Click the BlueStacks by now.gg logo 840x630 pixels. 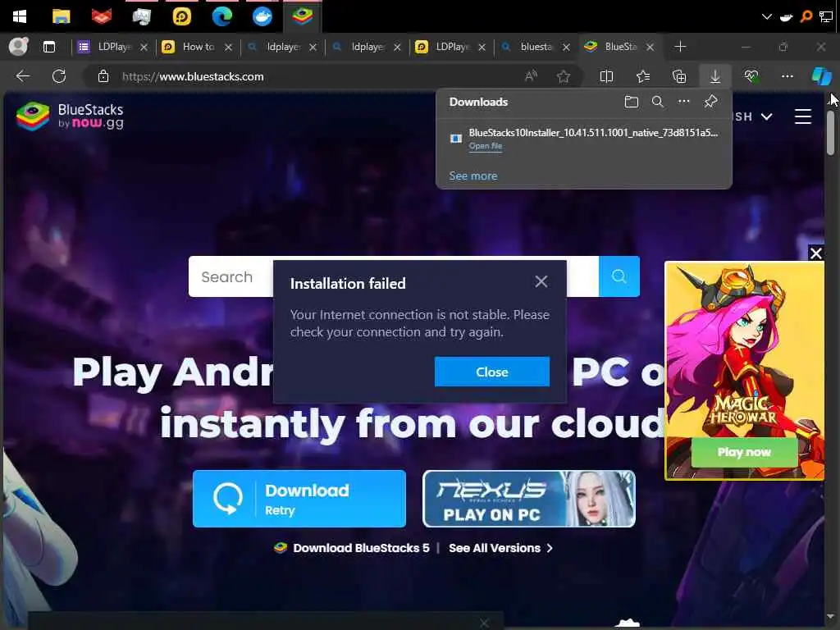[x=70, y=116]
